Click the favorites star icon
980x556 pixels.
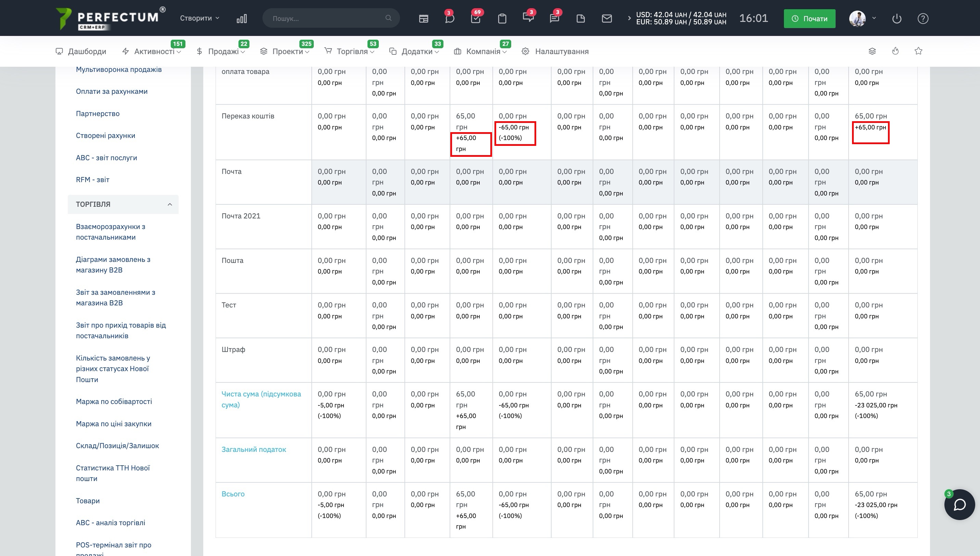918,51
